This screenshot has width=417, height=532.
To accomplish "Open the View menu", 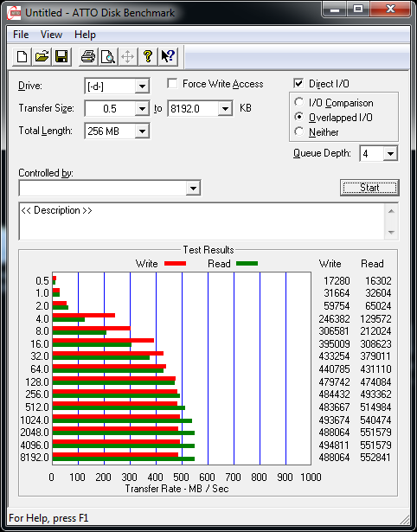I will point(51,35).
